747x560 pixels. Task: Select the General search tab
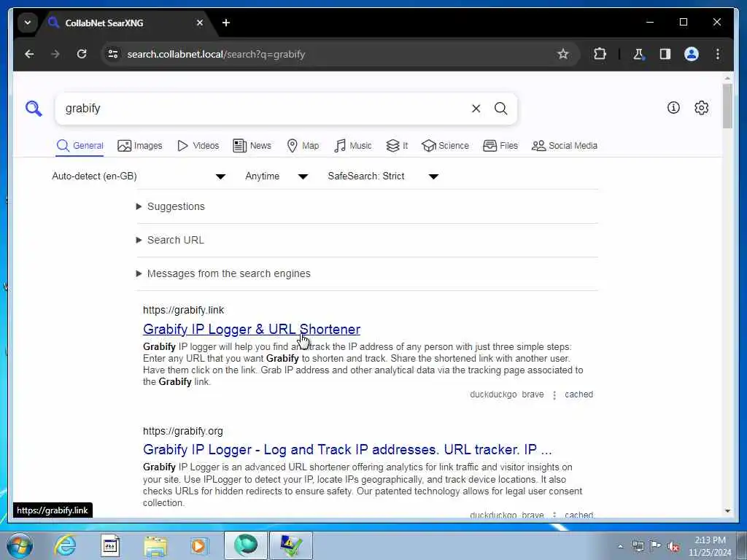(x=80, y=146)
